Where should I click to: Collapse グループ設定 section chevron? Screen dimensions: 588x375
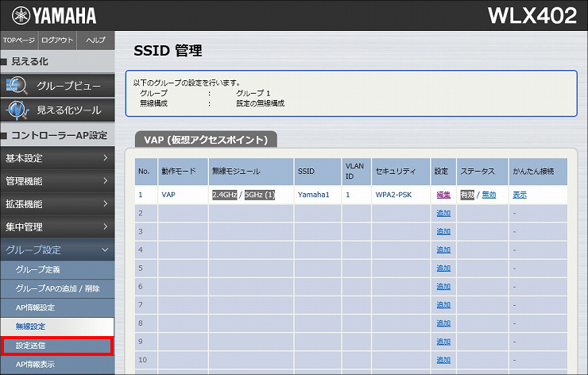[x=106, y=249]
